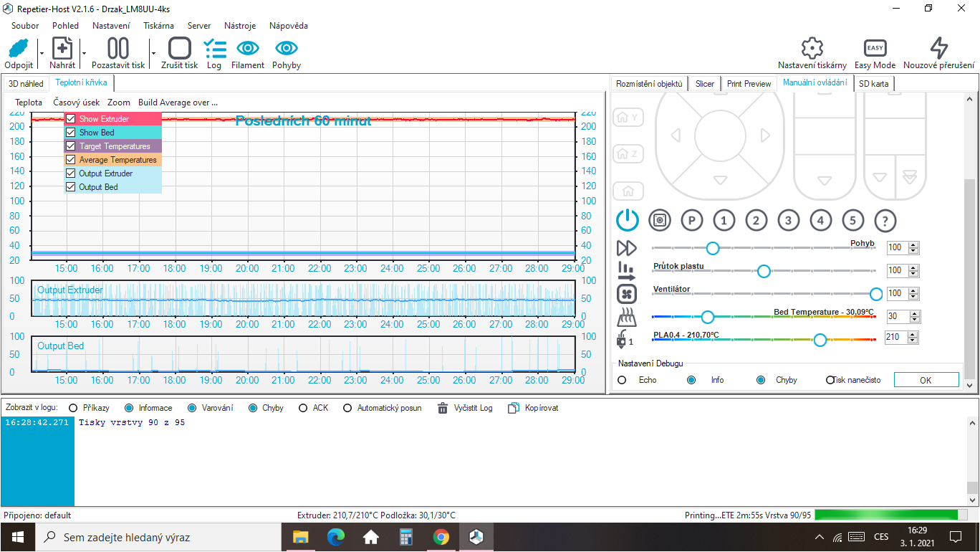Uncheck the Average Temperatures checkbox
This screenshot has height=552, width=980.
pyautogui.click(x=70, y=160)
